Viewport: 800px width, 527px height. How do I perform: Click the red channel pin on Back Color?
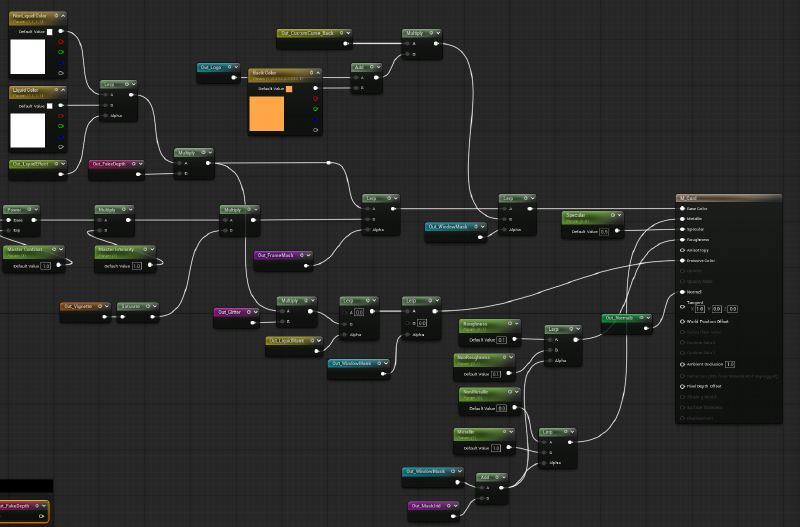pos(316,98)
